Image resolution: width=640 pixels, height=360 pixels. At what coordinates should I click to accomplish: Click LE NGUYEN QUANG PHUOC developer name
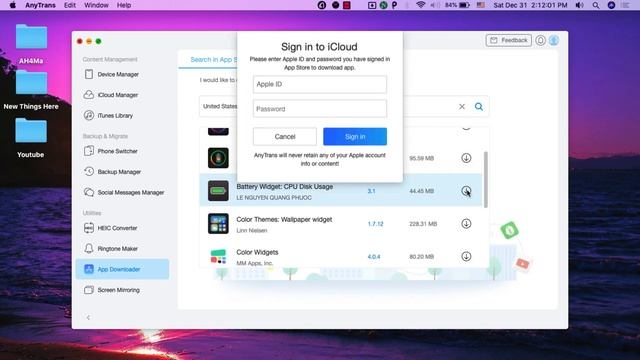tap(274, 198)
